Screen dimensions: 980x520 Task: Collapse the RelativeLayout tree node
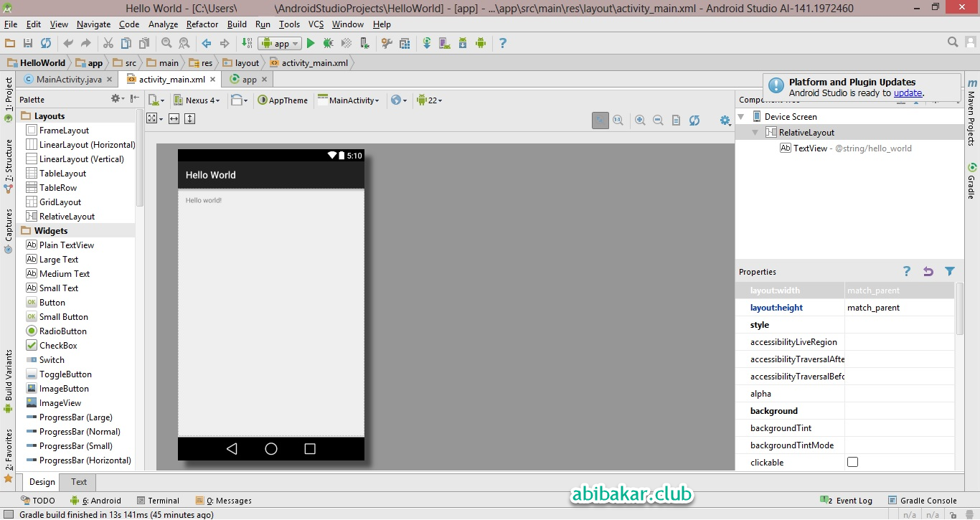coord(755,133)
